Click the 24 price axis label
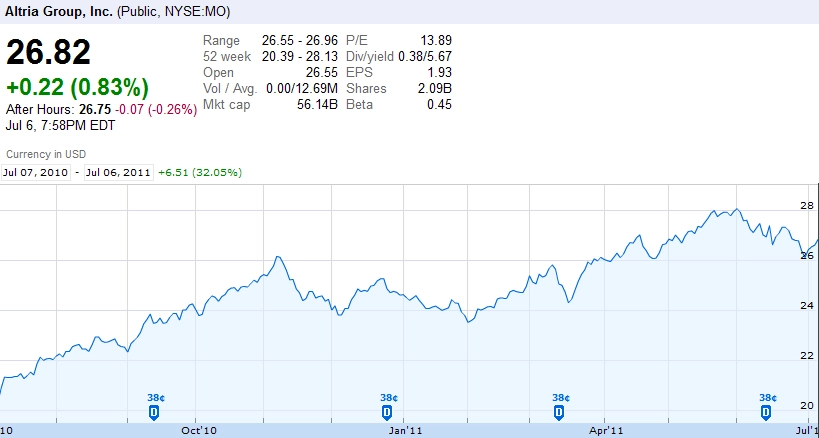Image resolution: width=819 pixels, height=438 pixels. [807, 305]
